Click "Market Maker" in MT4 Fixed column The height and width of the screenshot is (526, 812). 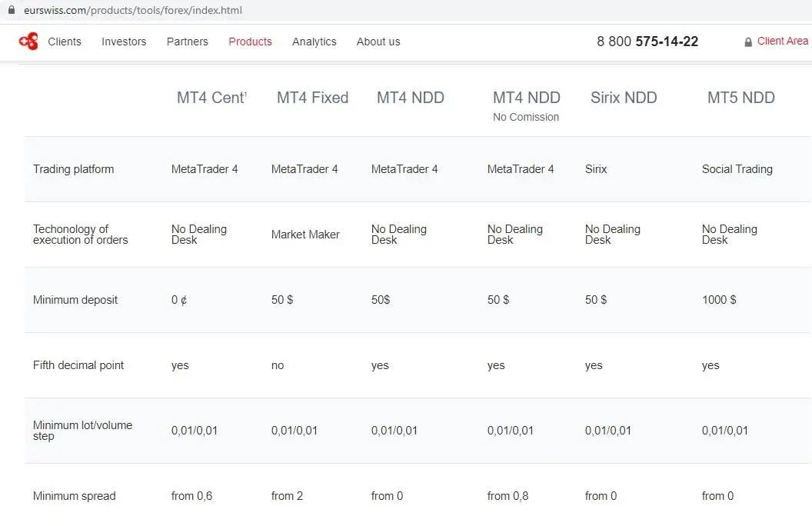[305, 235]
